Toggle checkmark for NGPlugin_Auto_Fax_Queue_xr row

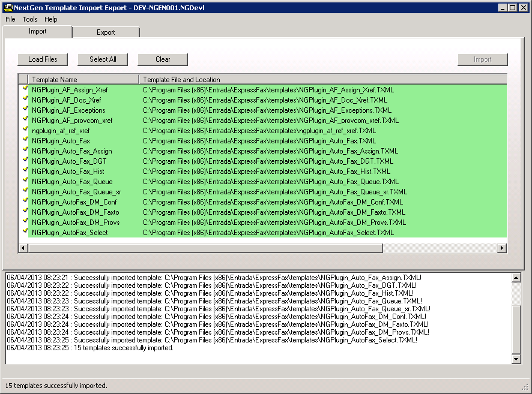pos(25,190)
